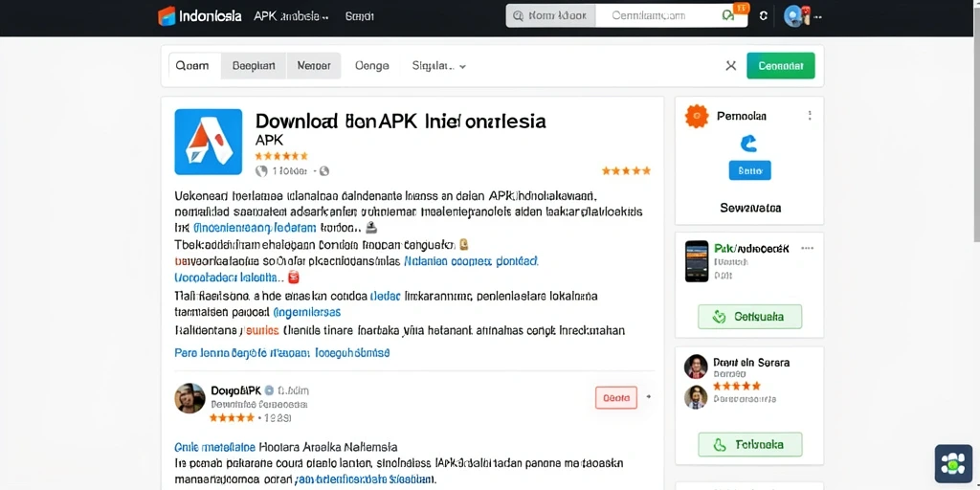
Task: Click the star rating under DoigobAPK
Action: pos(232,417)
